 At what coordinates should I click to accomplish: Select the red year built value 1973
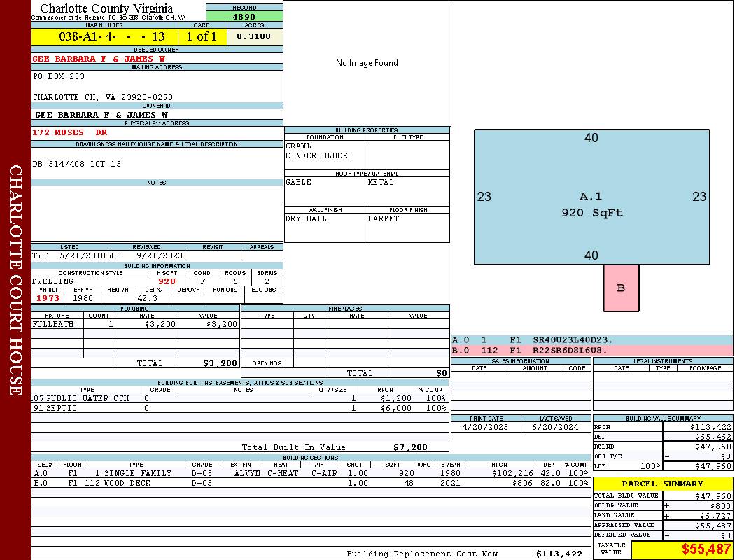[48, 298]
